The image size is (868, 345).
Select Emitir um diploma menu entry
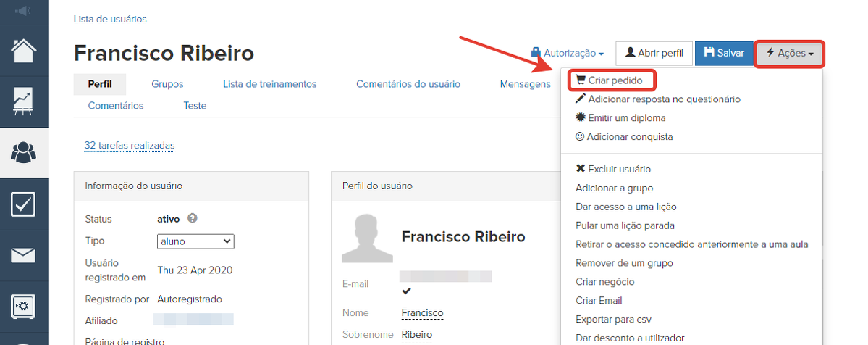(x=620, y=117)
